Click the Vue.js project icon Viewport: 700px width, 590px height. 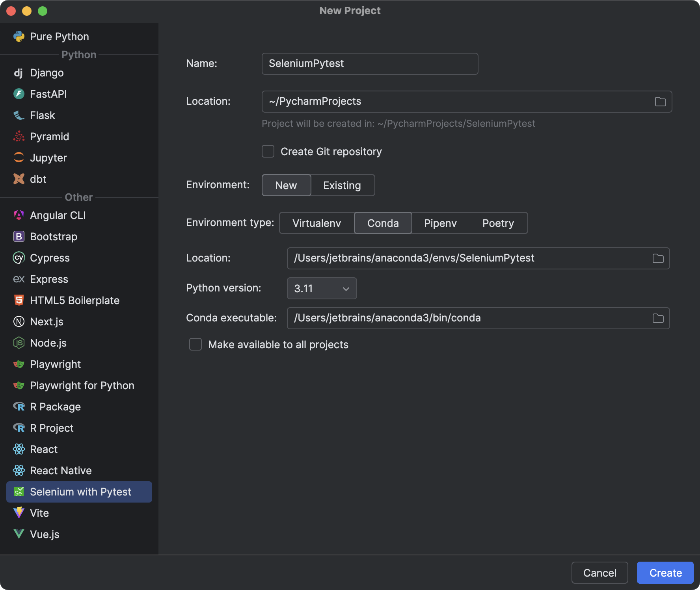coord(19,534)
